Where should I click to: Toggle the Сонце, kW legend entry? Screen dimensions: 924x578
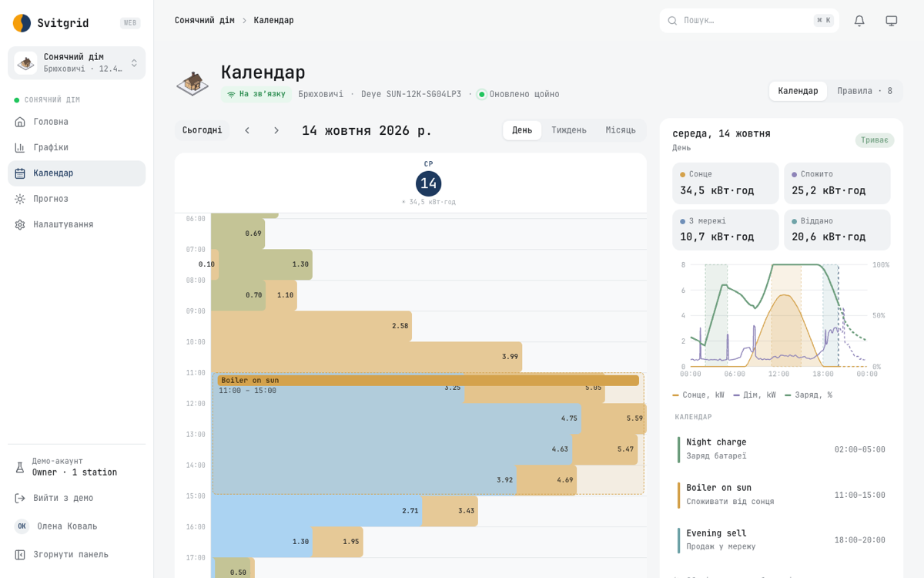coord(698,395)
